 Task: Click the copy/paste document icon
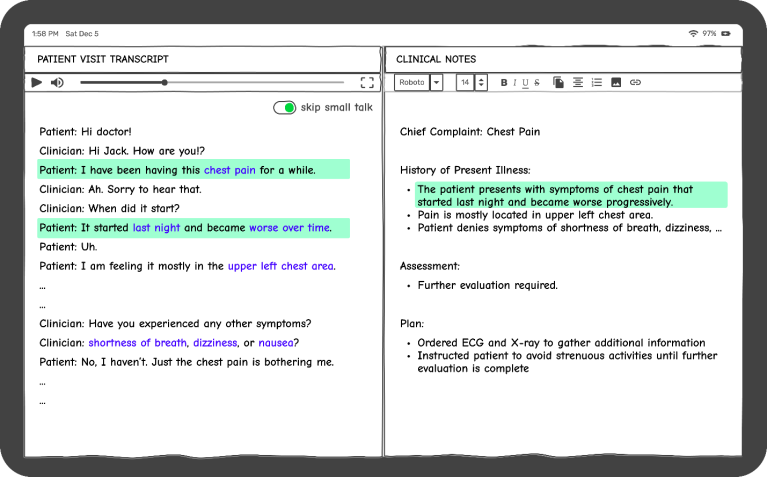(x=558, y=82)
